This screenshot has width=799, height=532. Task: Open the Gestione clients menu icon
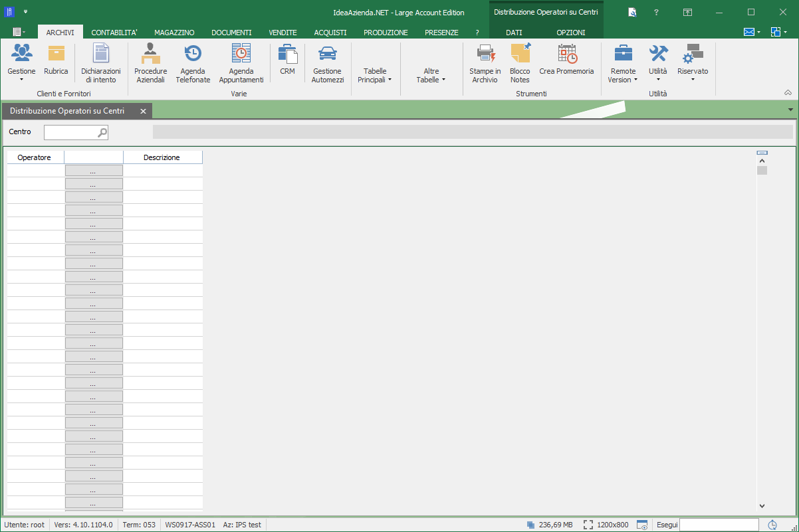pos(21,53)
